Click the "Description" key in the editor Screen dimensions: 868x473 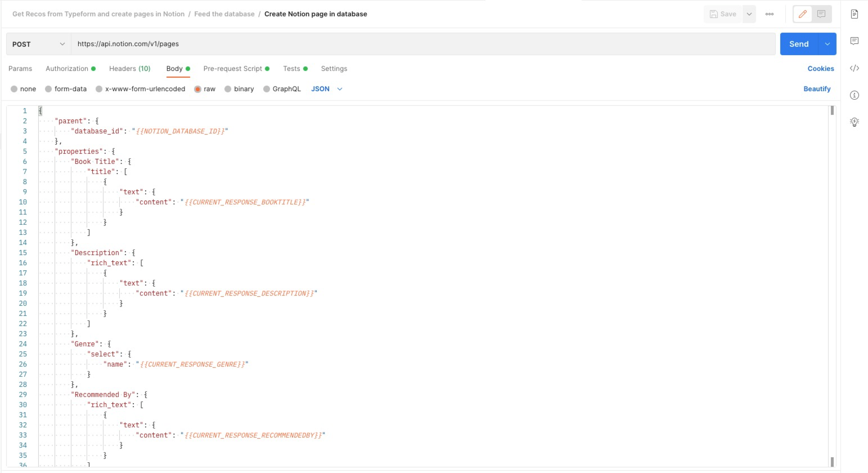(x=97, y=253)
